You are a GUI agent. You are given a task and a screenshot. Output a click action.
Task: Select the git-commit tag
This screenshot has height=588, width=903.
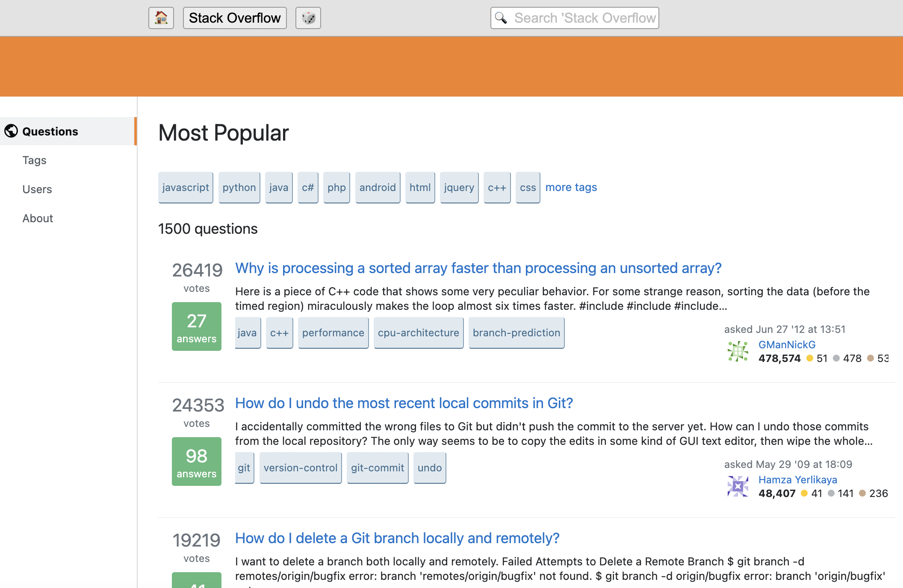point(378,468)
